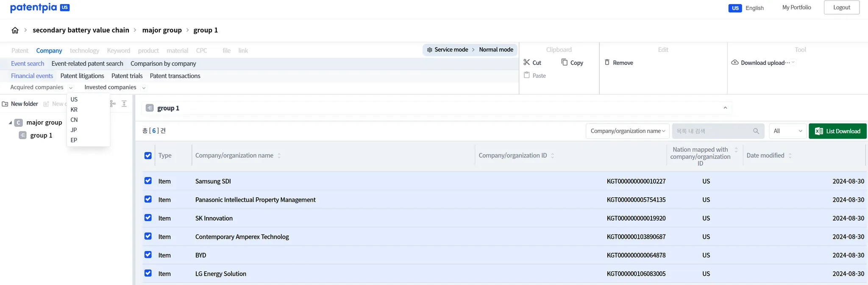Click the tree structure view icon
Image resolution: width=868 pixels, height=285 pixels.
tap(113, 103)
